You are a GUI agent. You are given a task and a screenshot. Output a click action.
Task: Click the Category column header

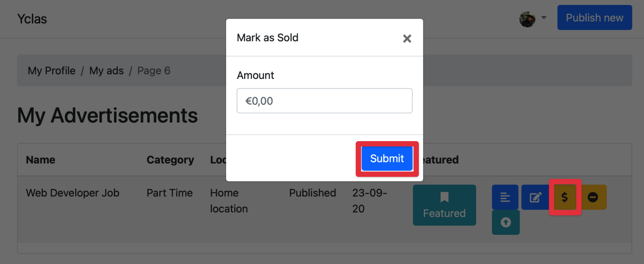pyautogui.click(x=170, y=160)
